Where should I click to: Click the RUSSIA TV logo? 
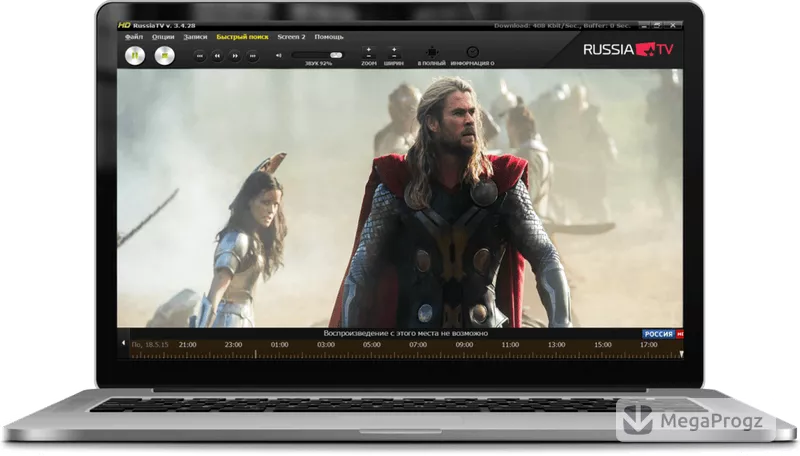pyautogui.click(x=629, y=49)
